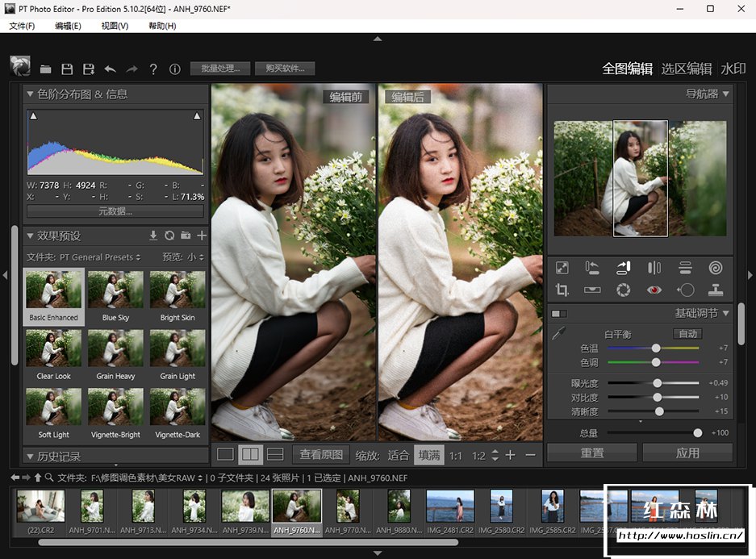
Task: Collapse the 色阶分布图 & 信息 panel
Action: [31, 94]
